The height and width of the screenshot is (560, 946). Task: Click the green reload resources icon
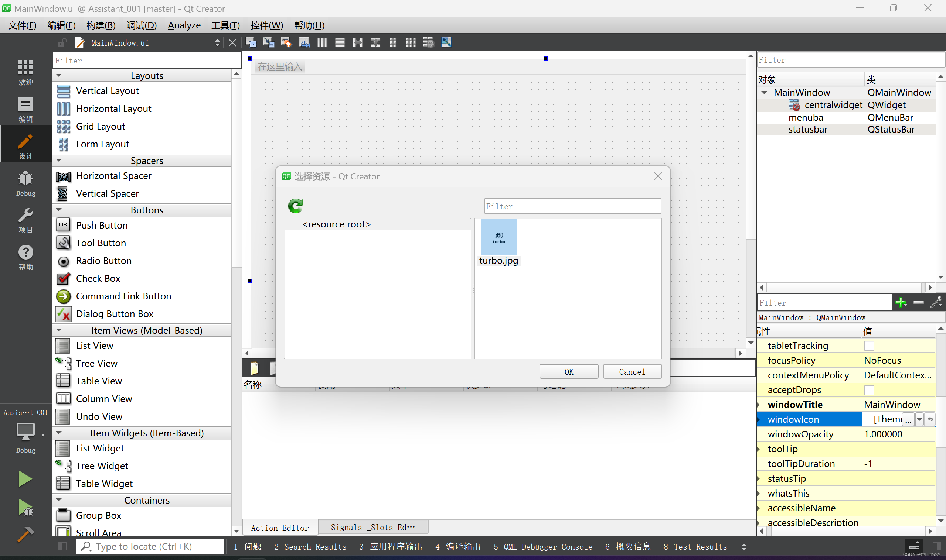(x=295, y=206)
